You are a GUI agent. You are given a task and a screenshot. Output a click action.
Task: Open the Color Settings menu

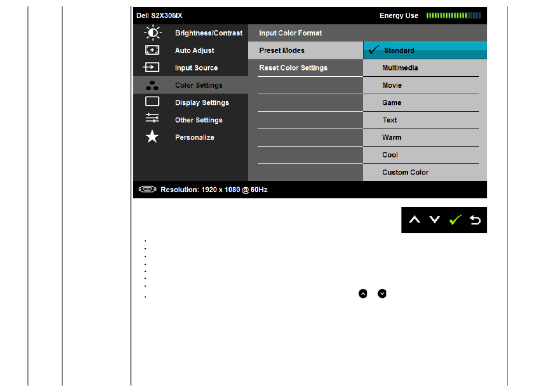coord(190,85)
